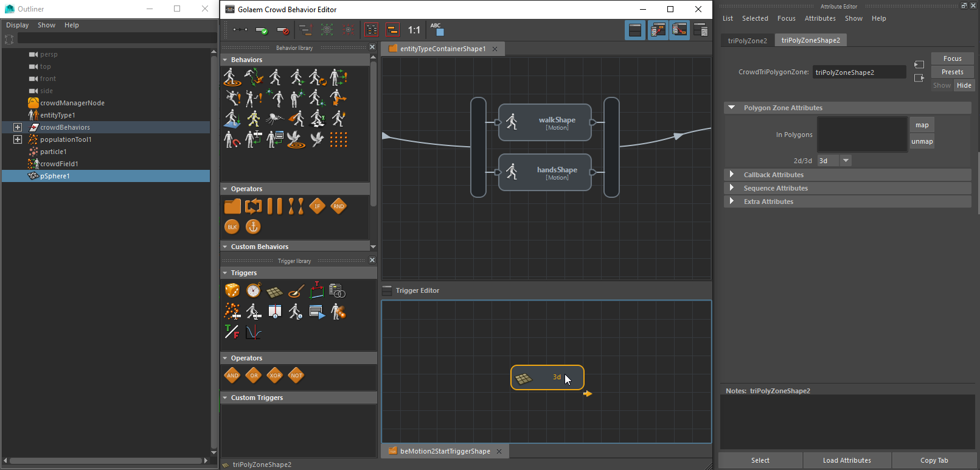Select the flying bird on target behavior icon
This screenshot has width=980, height=470.
point(296,139)
